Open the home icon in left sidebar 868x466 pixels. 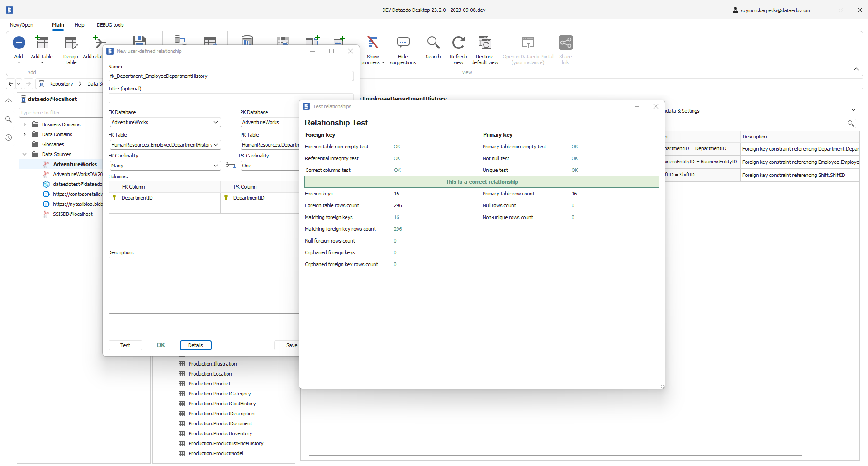[9, 101]
